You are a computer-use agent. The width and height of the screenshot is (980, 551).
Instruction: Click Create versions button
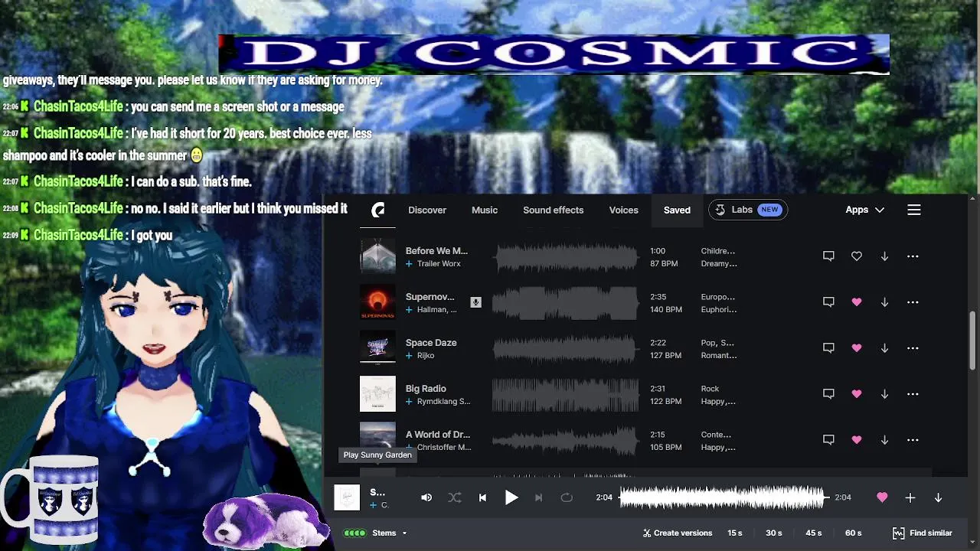pos(678,533)
